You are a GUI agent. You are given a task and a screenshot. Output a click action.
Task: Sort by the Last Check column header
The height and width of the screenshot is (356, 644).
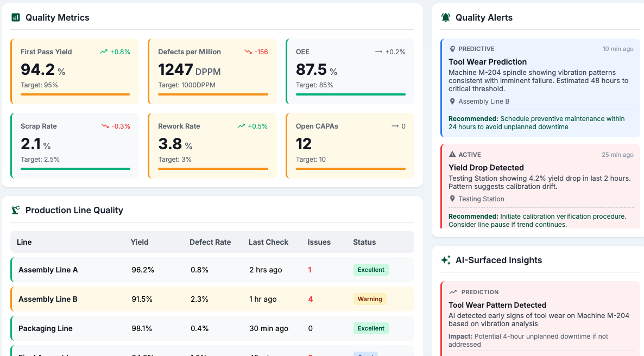pyautogui.click(x=269, y=242)
